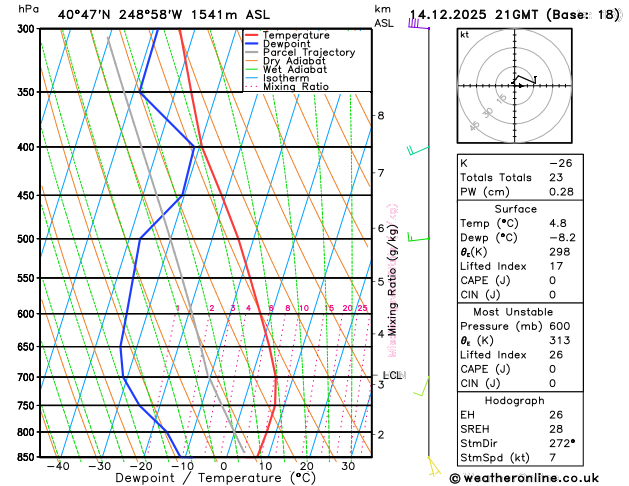Click the EH value '26'
The image size is (629, 486).
tap(556, 415)
